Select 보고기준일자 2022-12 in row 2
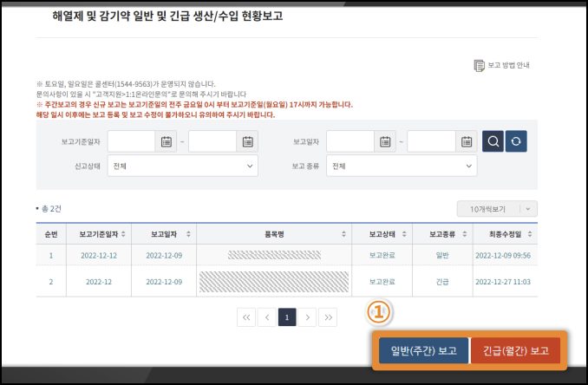Image resolution: width=588 pixels, height=385 pixels. tap(99, 282)
